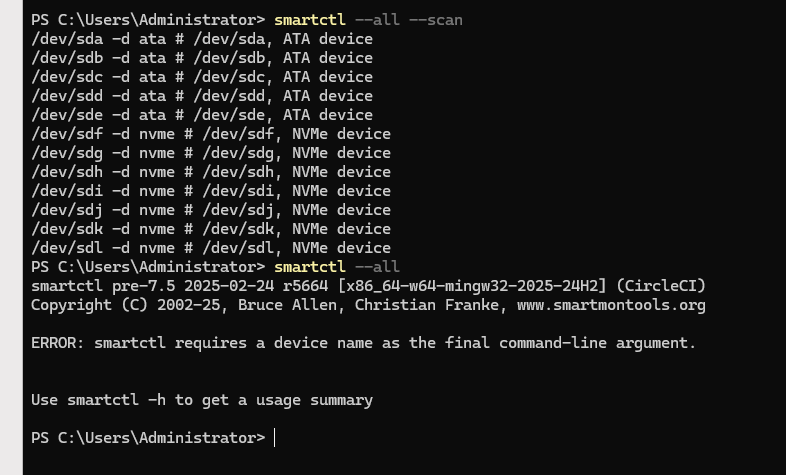Click the /dev/sdc ATA device line

point(201,77)
